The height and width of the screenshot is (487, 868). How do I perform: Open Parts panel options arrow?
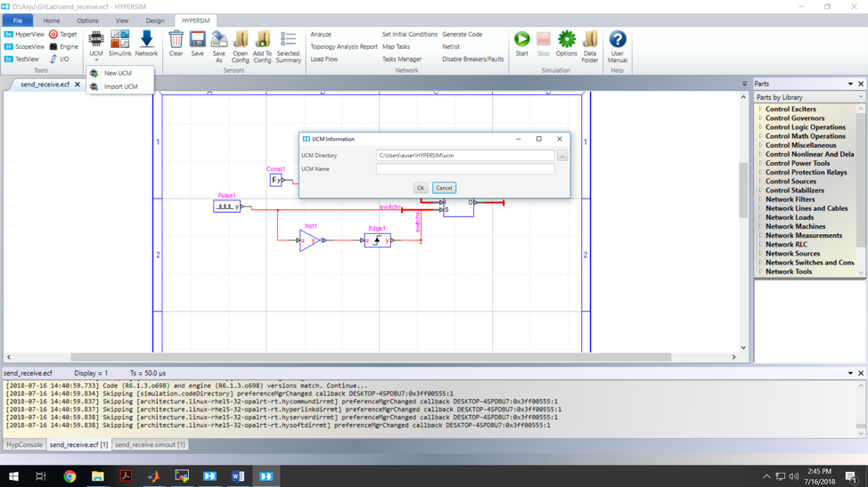[850, 84]
